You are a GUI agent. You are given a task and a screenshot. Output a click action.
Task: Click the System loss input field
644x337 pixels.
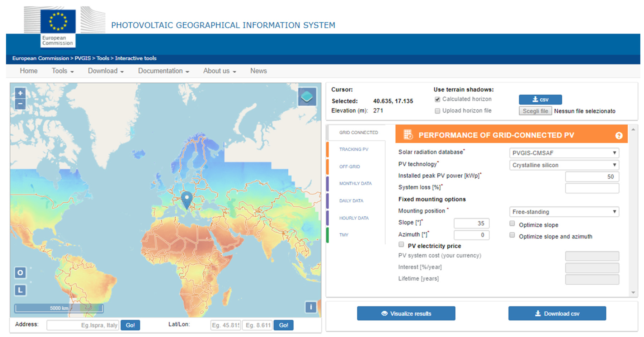(592, 188)
